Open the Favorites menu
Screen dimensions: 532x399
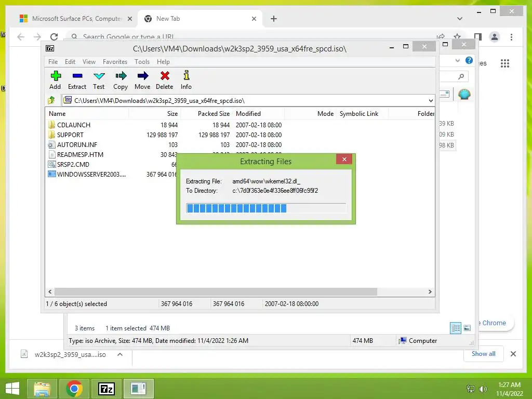point(115,62)
